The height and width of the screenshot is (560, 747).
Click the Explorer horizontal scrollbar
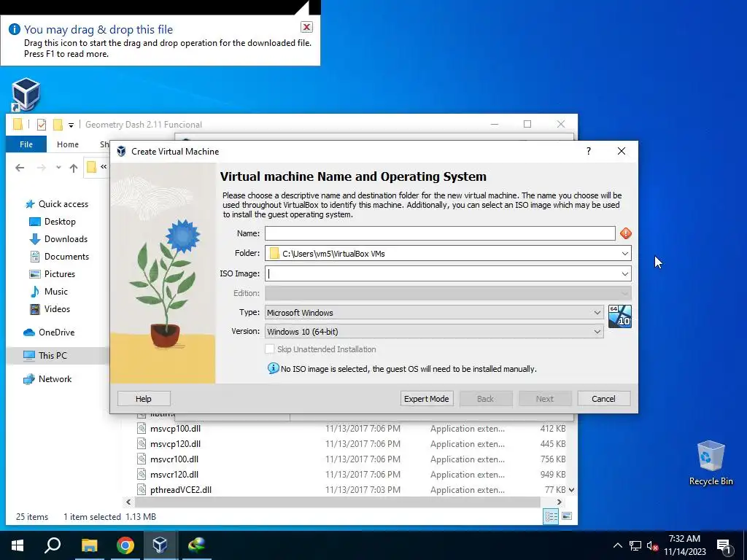337,502
